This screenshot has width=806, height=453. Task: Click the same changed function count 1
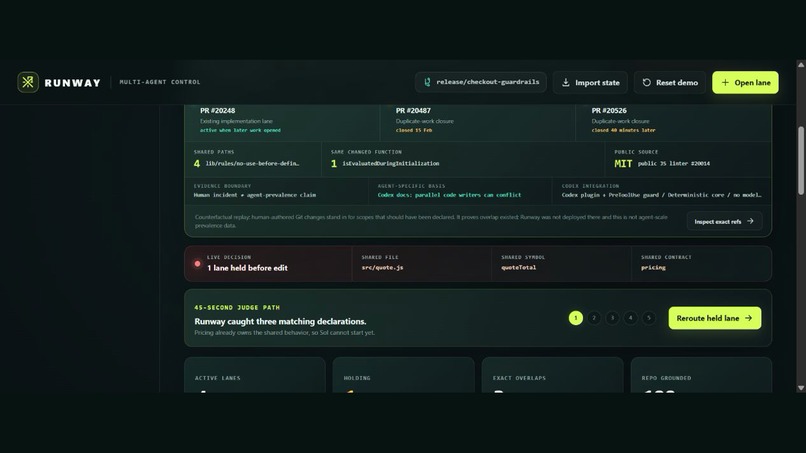[334, 164]
